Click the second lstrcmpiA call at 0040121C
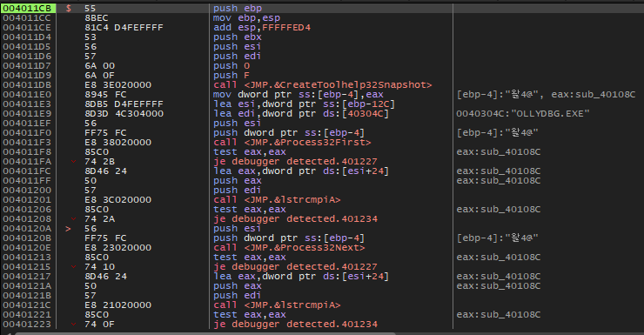This screenshot has height=335, width=644. point(277,305)
